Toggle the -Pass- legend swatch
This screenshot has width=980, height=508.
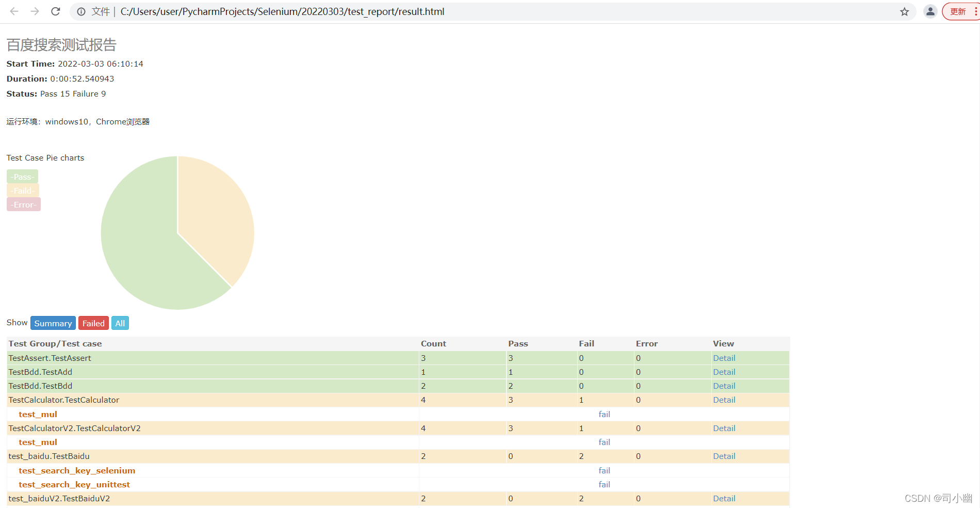pos(22,177)
